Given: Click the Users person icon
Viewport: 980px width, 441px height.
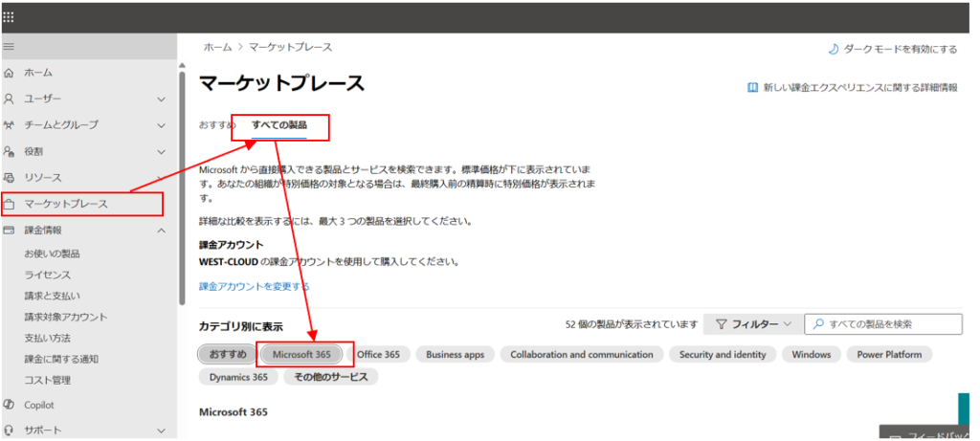Looking at the screenshot, I should [x=9, y=99].
